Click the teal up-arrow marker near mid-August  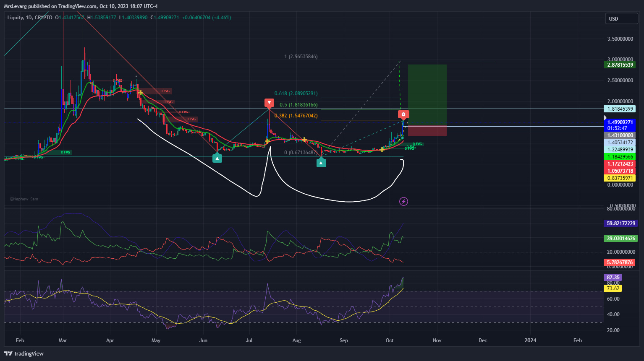pos(321,163)
